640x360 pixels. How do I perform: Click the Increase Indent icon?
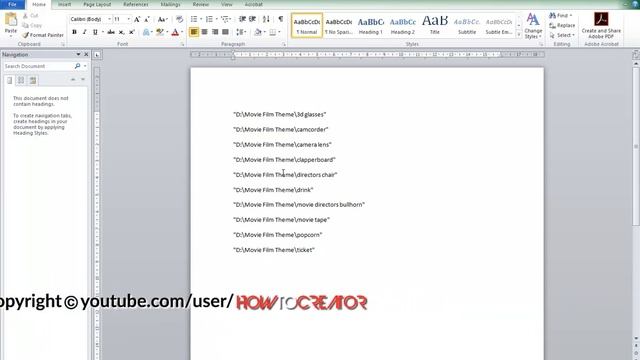pyautogui.click(x=253, y=19)
